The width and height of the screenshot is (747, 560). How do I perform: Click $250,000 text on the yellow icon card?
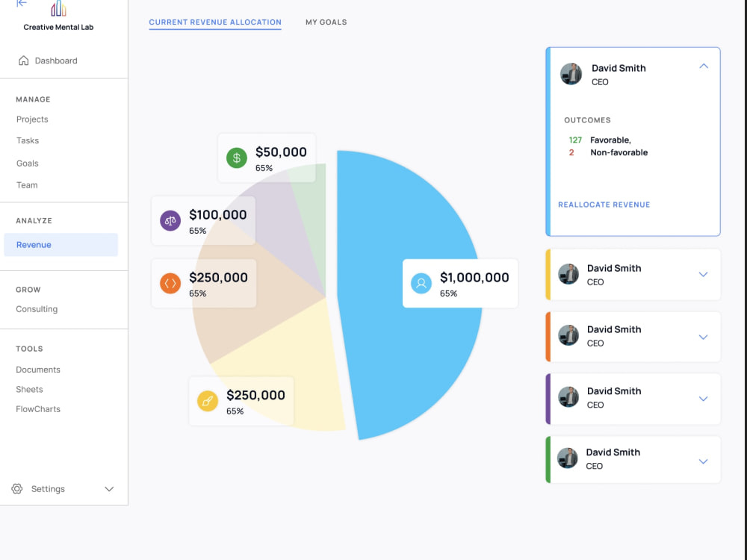[x=255, y=395]
